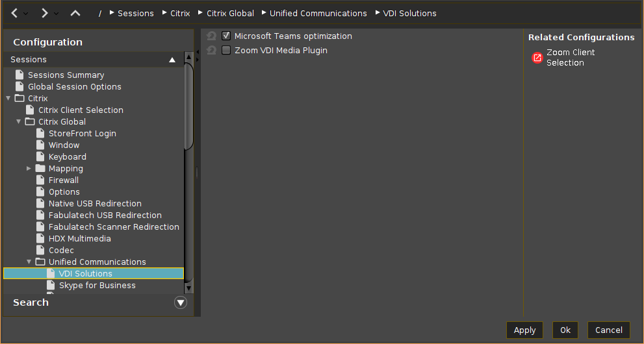Open the Zoom Client Selection link icon
The image size is (644, 344).
click(537, 58)
